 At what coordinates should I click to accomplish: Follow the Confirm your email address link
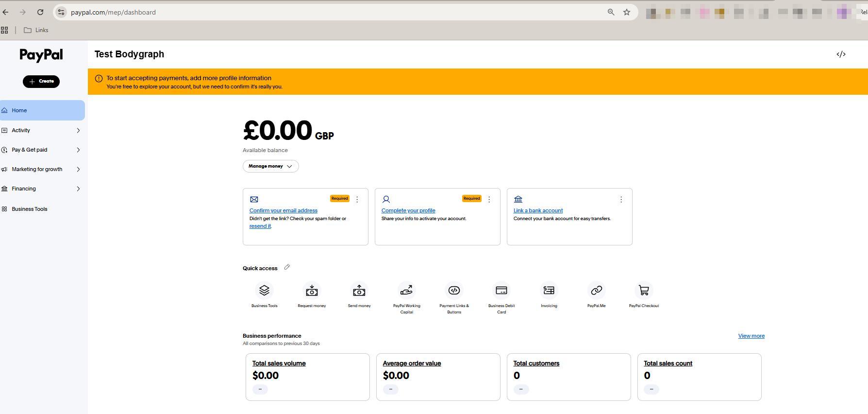point(283,210)
